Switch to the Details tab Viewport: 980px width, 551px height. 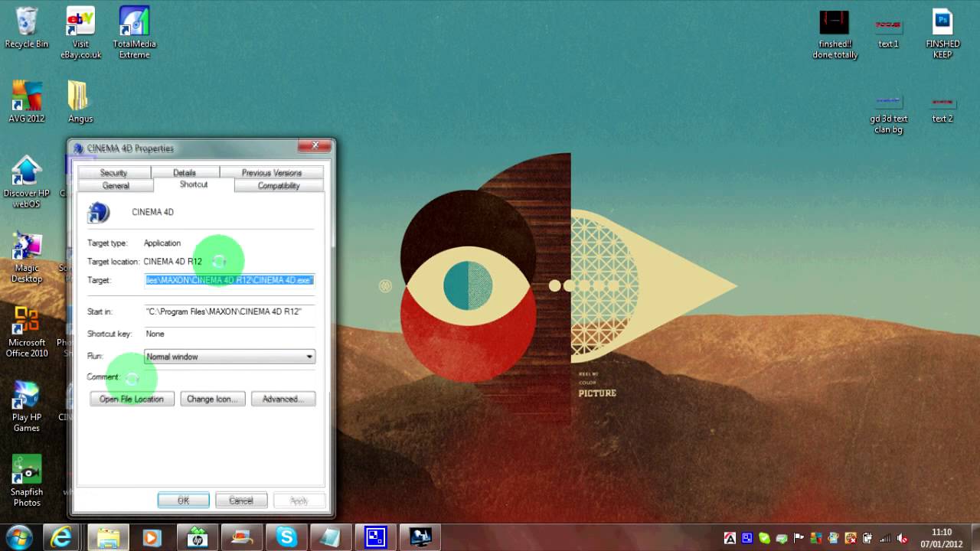click(x=185, y=173)
